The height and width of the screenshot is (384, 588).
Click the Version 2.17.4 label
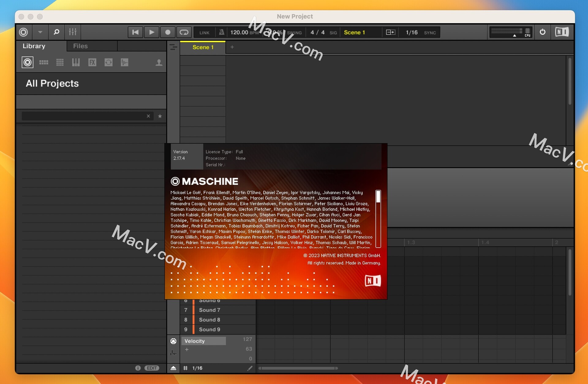180,155
